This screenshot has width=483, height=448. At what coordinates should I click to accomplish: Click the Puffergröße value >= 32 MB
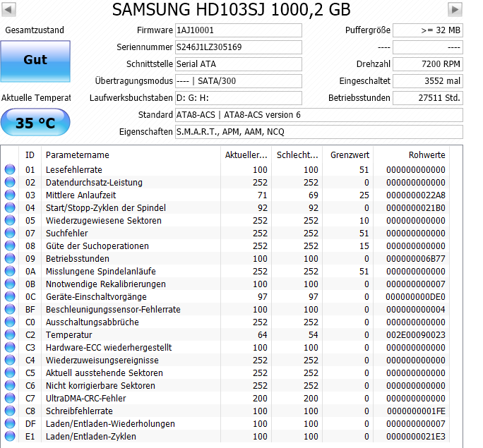428,30
